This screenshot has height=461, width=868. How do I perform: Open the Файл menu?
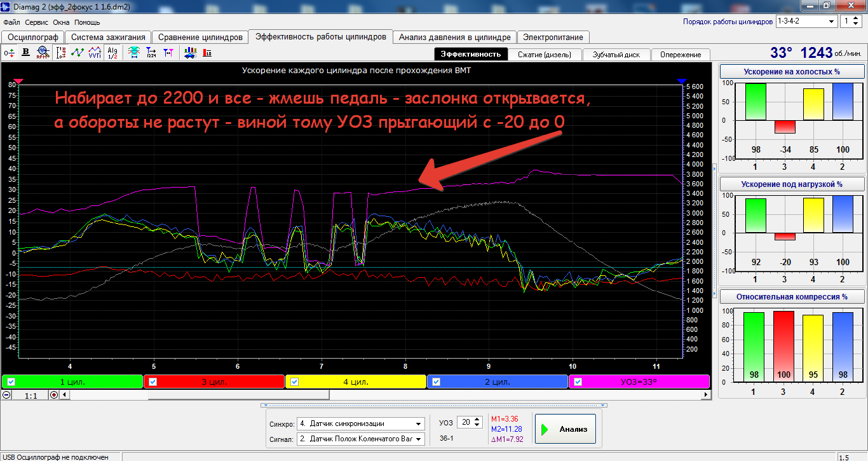(x=11, y=22)
